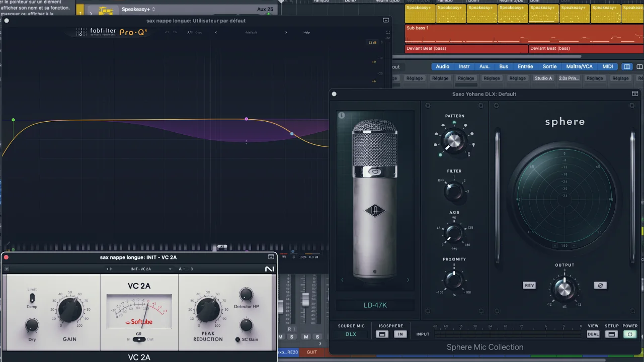This screenshot has width=644, height=362.
Task: Click the undo arrow in Pro-Q 4 toolbar
Action: coord(167,32)
